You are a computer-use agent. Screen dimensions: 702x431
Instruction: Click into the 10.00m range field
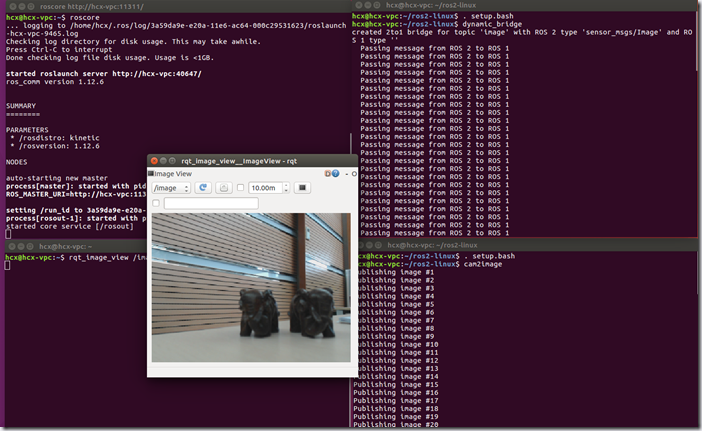pos(265,188)
